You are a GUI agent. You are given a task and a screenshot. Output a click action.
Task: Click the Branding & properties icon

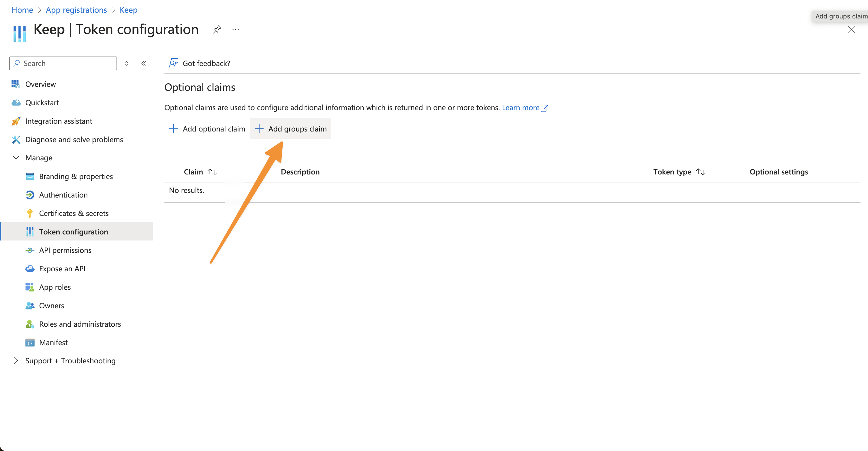(x=30, y=176)
